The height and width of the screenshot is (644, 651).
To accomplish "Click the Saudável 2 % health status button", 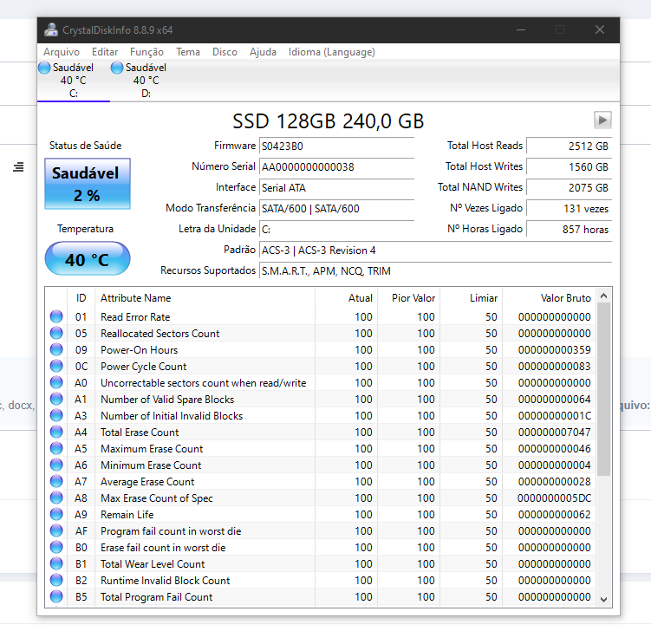I will point(88,184).
